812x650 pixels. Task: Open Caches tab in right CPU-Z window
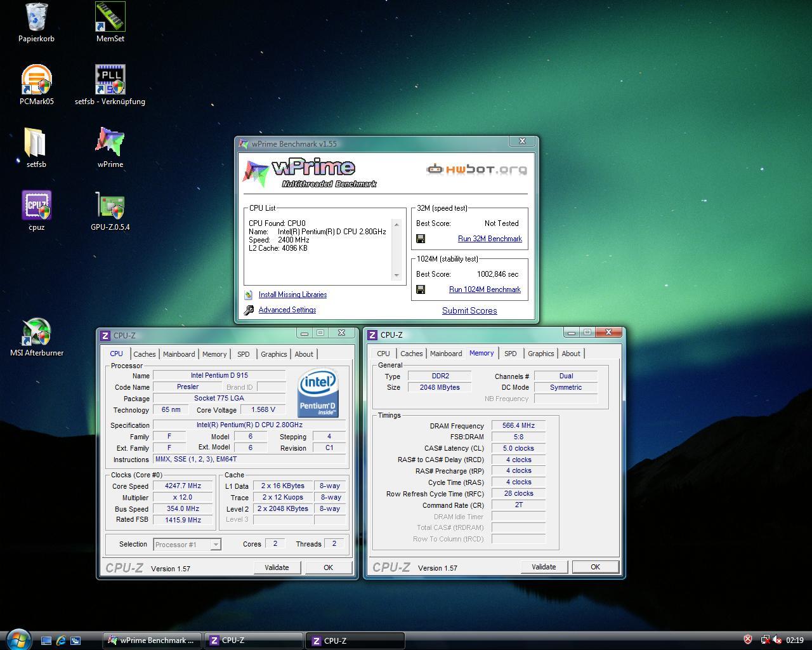pos(411,354)
